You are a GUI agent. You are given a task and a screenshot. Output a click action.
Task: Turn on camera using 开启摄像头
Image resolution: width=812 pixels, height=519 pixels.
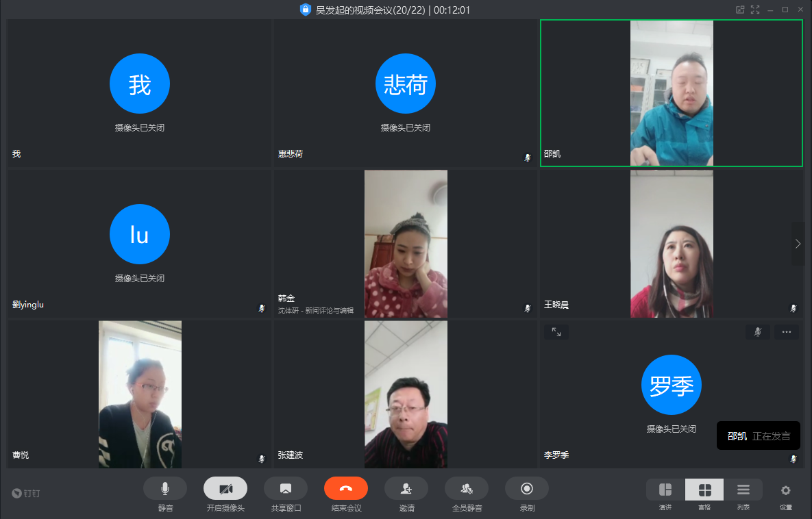(225, 488)
